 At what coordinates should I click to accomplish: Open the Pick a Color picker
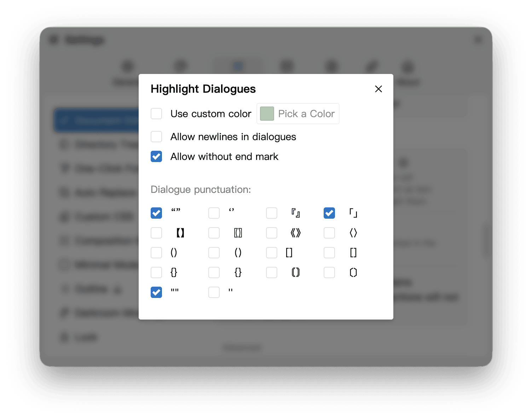[x=306, y=114]
